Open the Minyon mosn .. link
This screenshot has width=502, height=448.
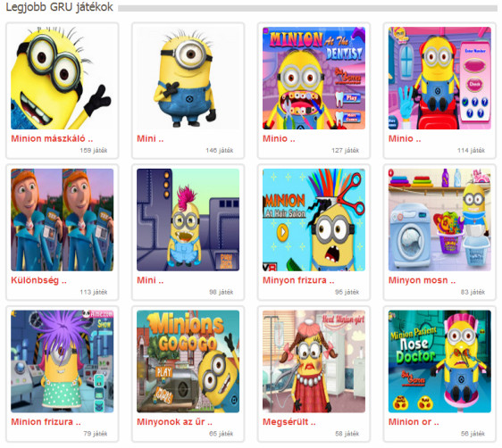pos(422,280)
